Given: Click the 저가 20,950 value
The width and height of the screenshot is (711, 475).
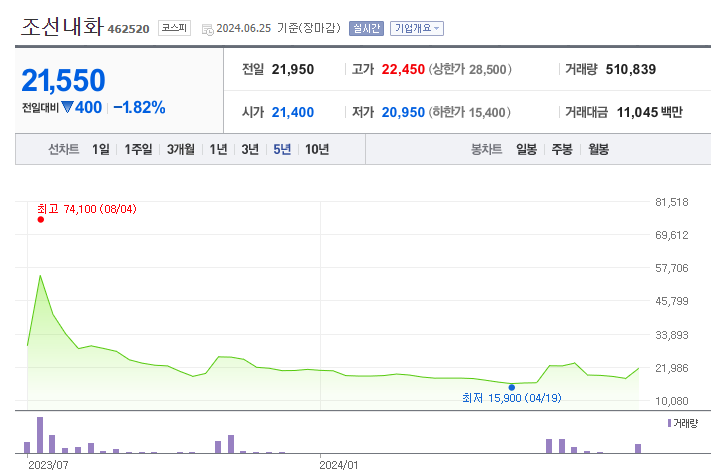Looking at the screenshot, I should click(403, 112).
